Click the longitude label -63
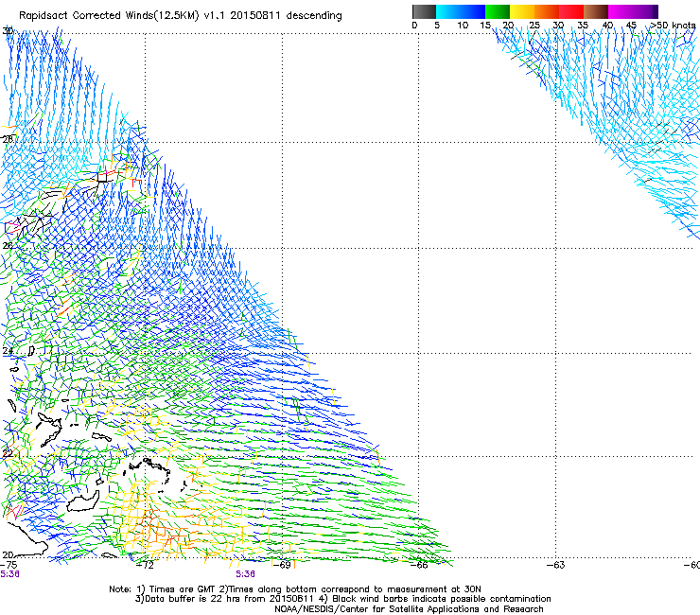Screen dimensions: 700x615 click(556, 565)
